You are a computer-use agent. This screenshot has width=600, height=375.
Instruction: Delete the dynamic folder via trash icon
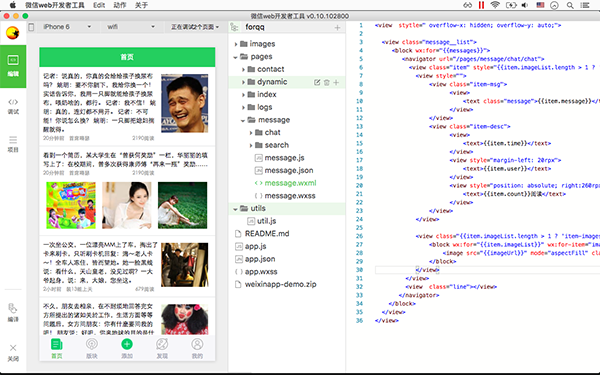[326, 82]
